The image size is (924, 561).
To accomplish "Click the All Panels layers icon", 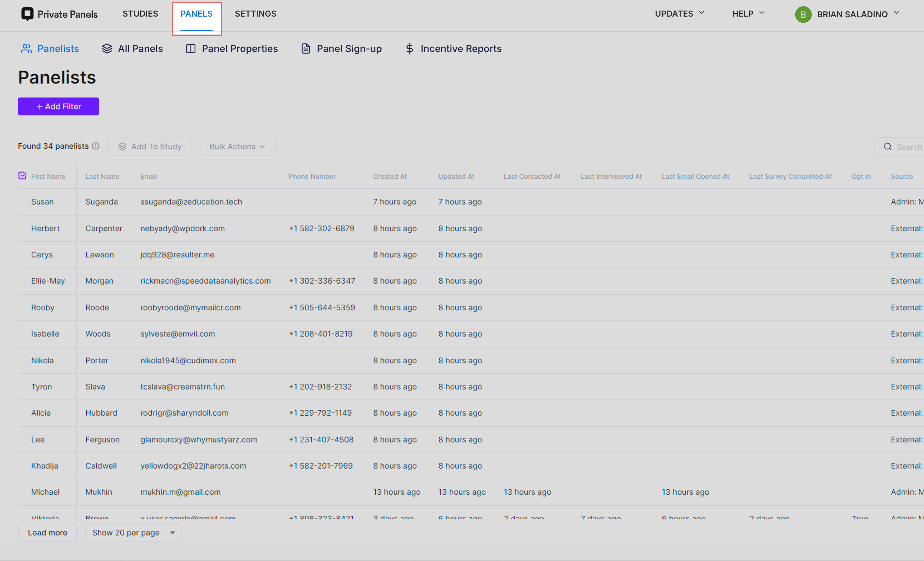I will tap(107, 49).
